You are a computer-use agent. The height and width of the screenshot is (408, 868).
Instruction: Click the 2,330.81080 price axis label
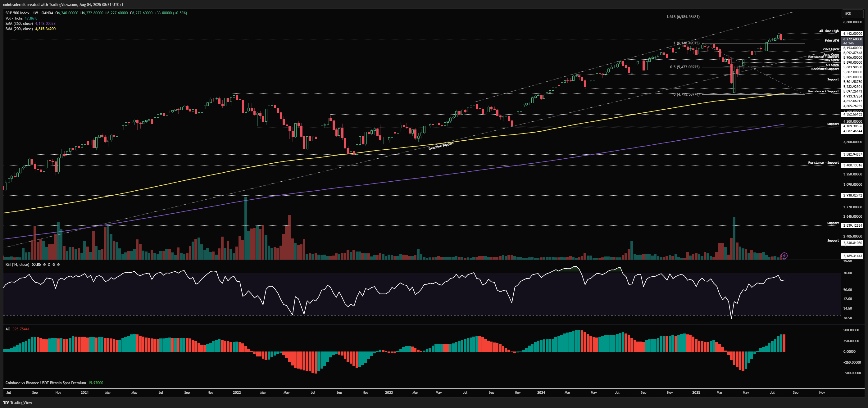(852, 243)
